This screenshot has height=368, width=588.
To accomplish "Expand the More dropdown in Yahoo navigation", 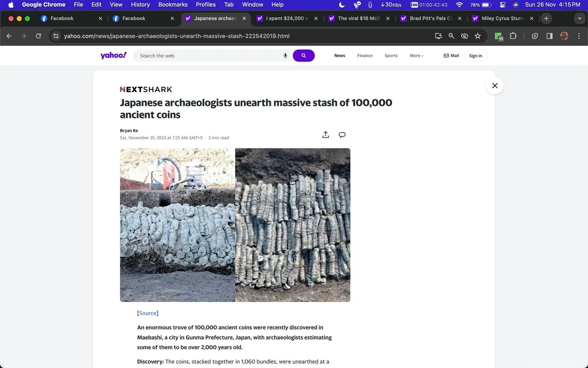I will point(416,56).
